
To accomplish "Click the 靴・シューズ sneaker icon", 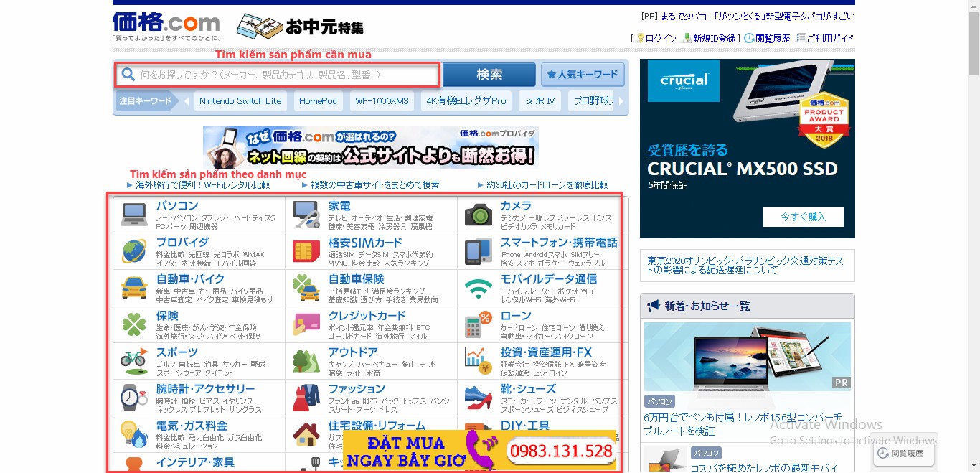I will tap(479, 398).
